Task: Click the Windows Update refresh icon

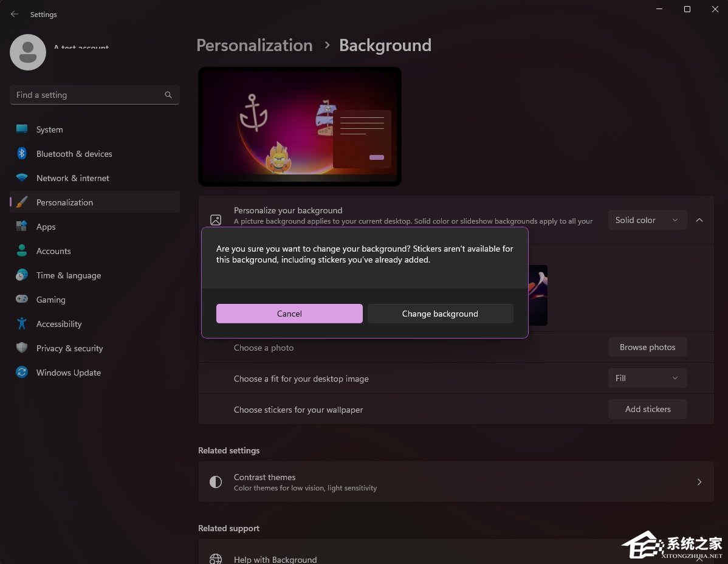Action: (22, 372)
